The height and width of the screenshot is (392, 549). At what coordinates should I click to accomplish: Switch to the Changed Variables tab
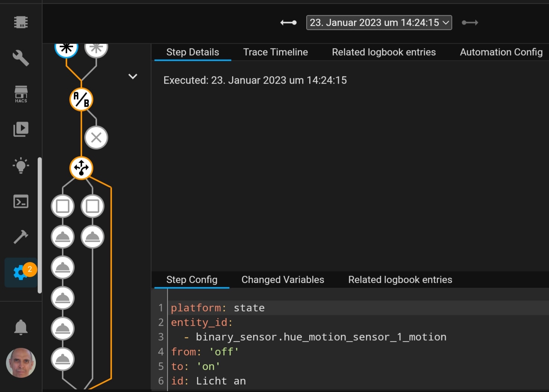[283, 280]
